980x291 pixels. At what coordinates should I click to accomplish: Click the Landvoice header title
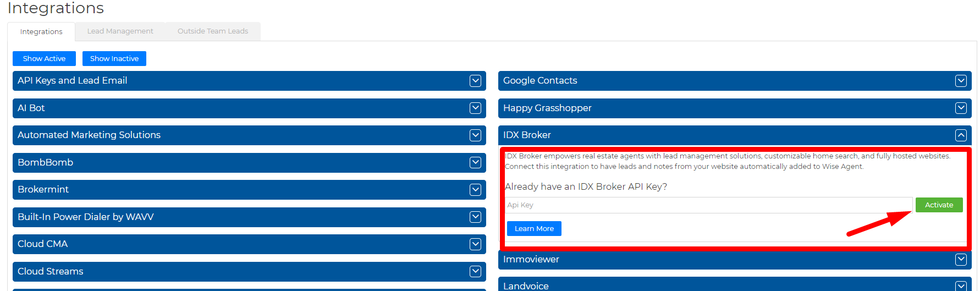pos(526,286)
